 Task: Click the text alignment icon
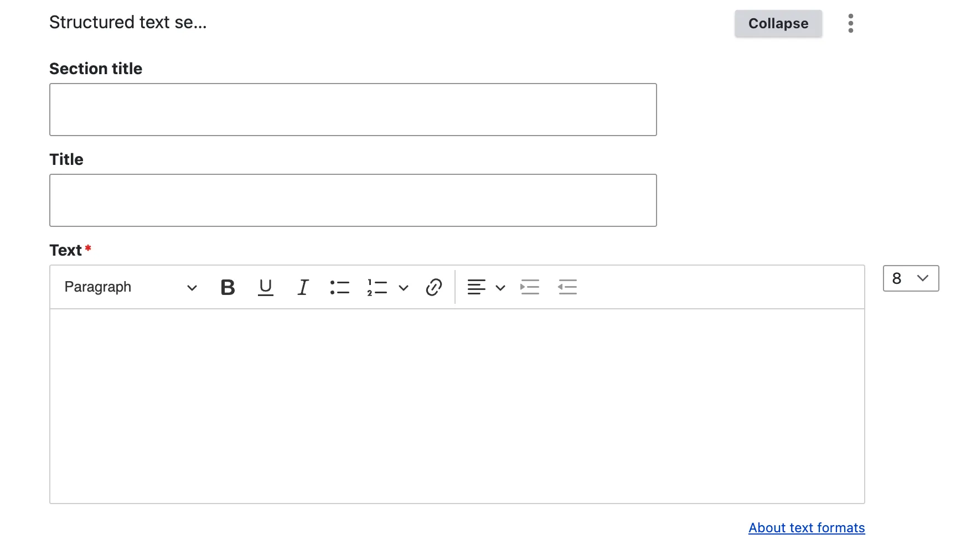(476, 287)
